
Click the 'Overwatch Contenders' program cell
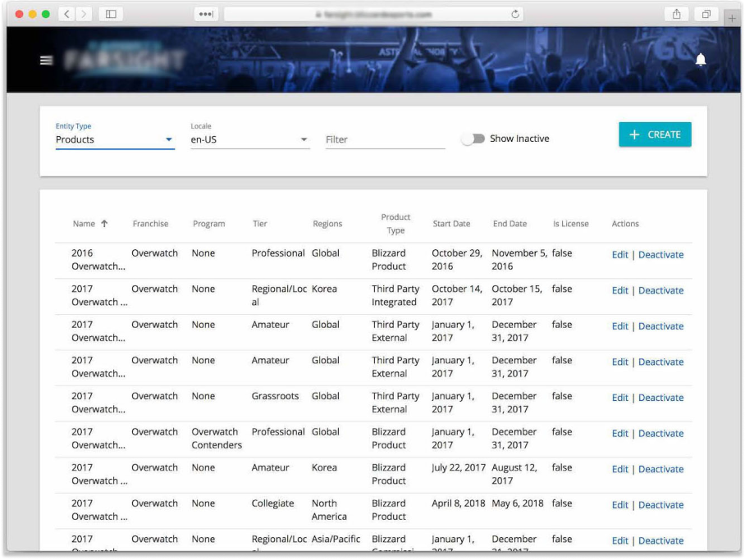click(217, 439)
